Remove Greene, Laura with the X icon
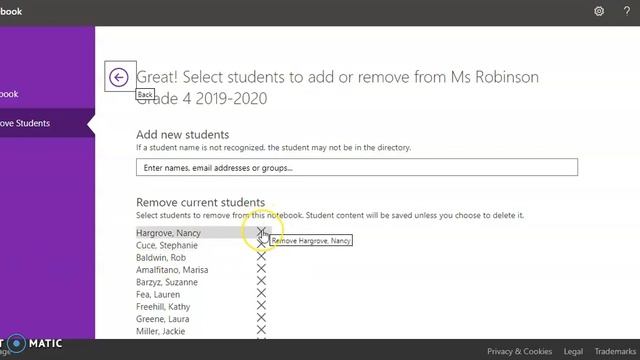This screenshot has width=640, height=360. coord(261,318)
